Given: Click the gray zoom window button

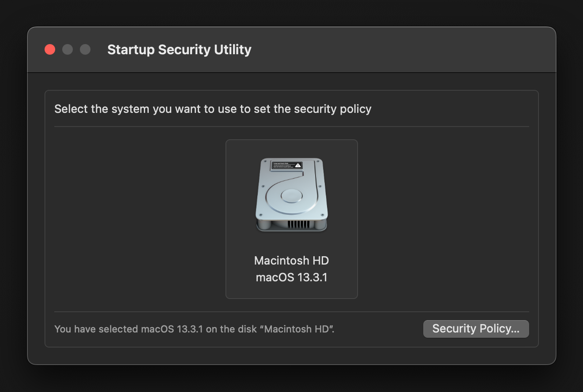Looking at the screenshot, I should coord(85,49).
